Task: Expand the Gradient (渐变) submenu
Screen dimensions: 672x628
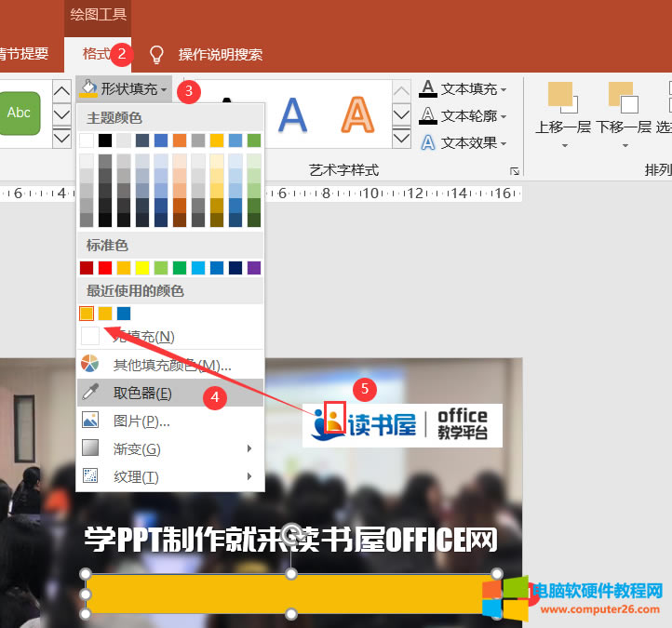Action: [137, 449]
